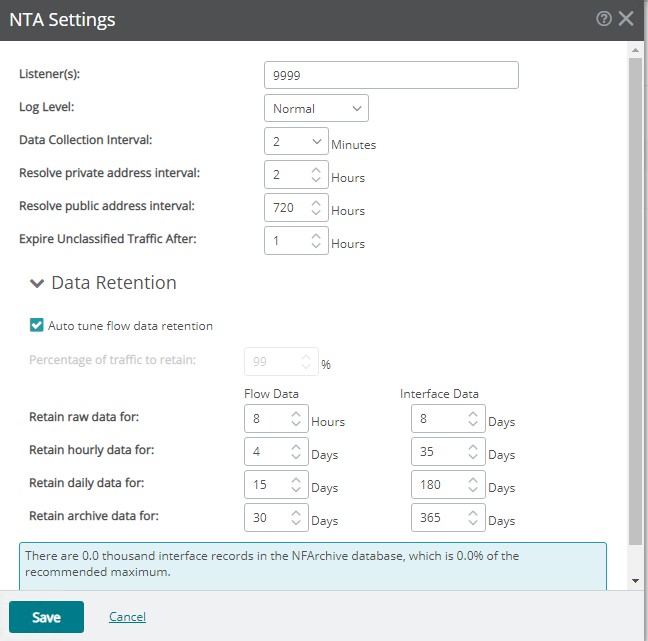Decrease Interface Data raw retention days
The width and height of the screenshot is (648, 641).
(473, 423)
